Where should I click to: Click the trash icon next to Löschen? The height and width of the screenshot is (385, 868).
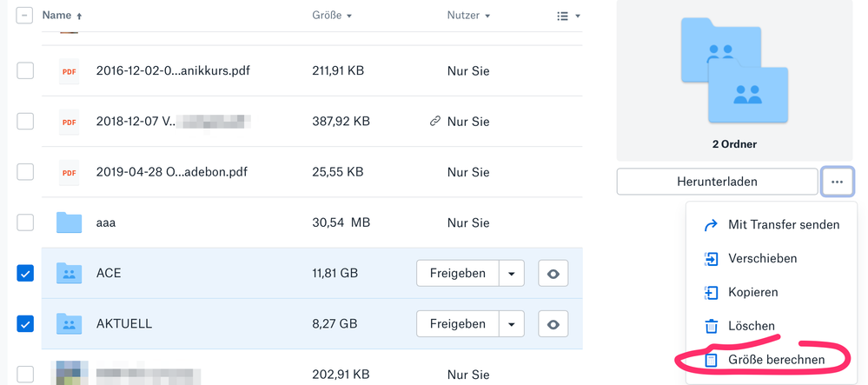pos(711,326)
